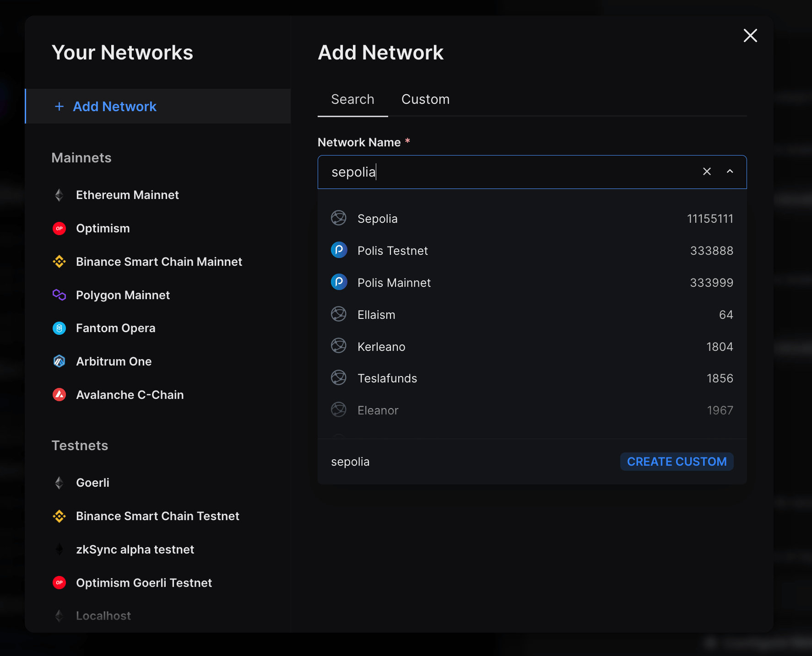812x656 pixels.
Task: Collapse the network name dropdown list
Action: pos(730,172)
